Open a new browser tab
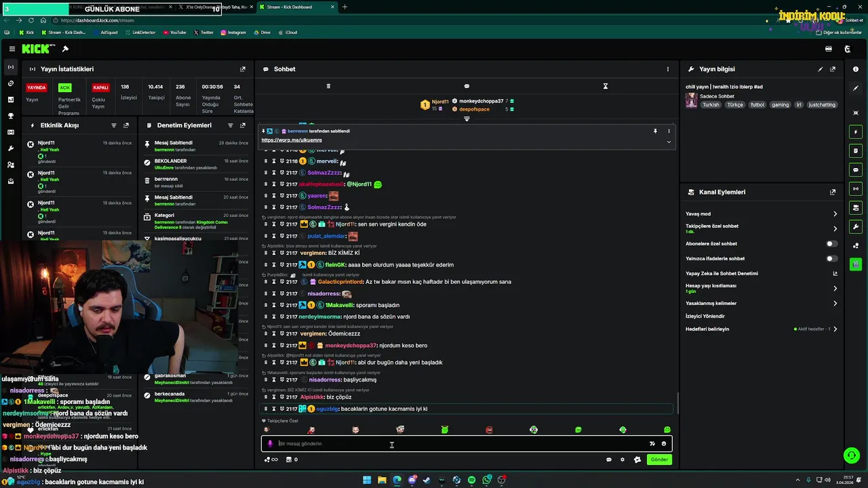Viewport: 868px width, 488px height. click(344, 7)
